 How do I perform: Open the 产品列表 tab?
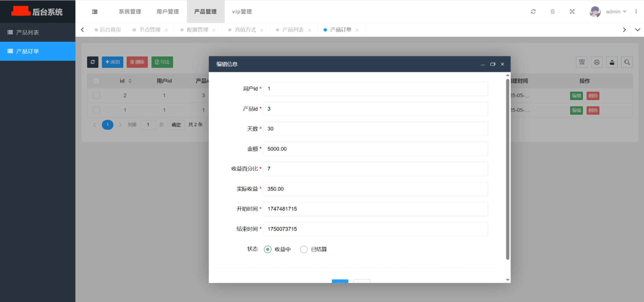tap(293, 30)
